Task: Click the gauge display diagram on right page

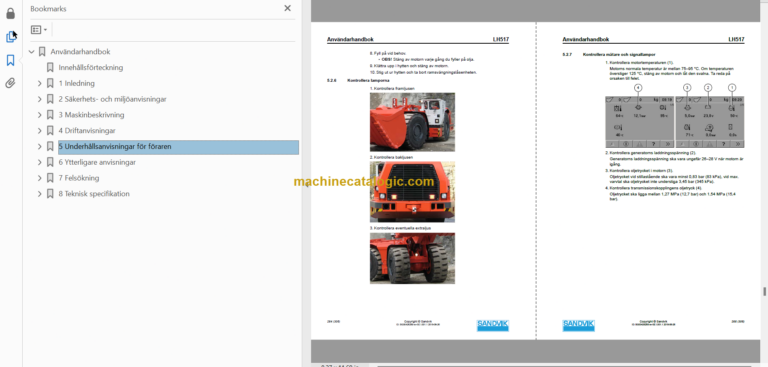Action: (x=675, y=122)
